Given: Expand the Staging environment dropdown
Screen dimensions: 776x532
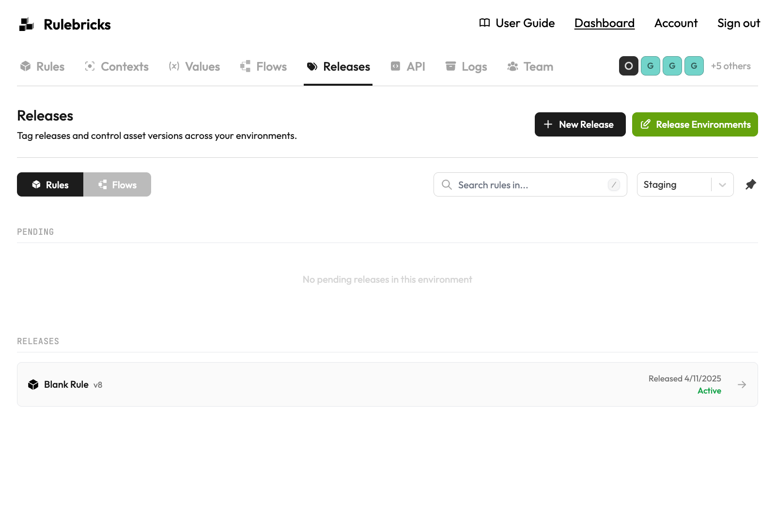Looking at the screenshot, I should tap(722, 184).
